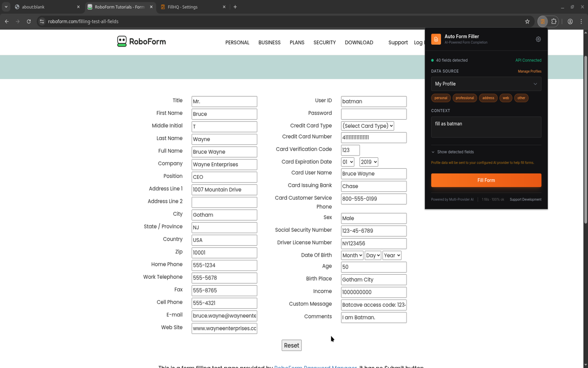Screen dimensions: 588x368
Task: Click the Card Verification Code field
Action: pos(350,150)
